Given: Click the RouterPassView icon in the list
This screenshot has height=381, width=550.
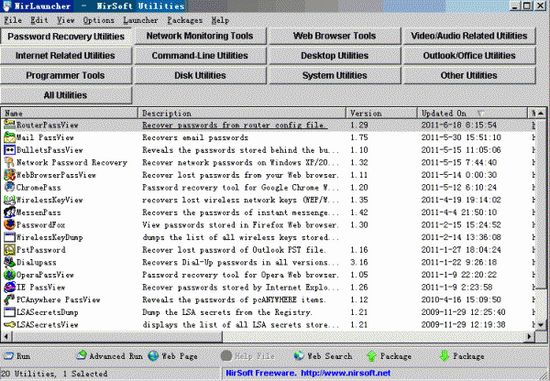Looking at the screenshot, I should click(9, 125).
